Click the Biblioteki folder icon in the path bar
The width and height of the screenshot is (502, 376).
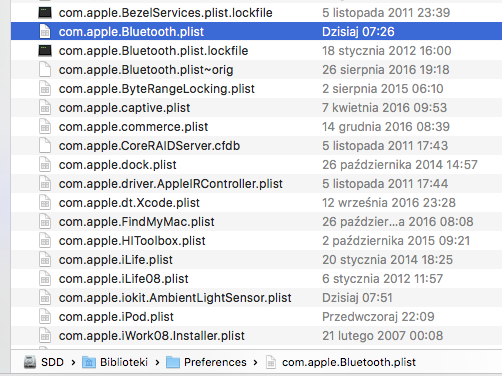[89, 362]
